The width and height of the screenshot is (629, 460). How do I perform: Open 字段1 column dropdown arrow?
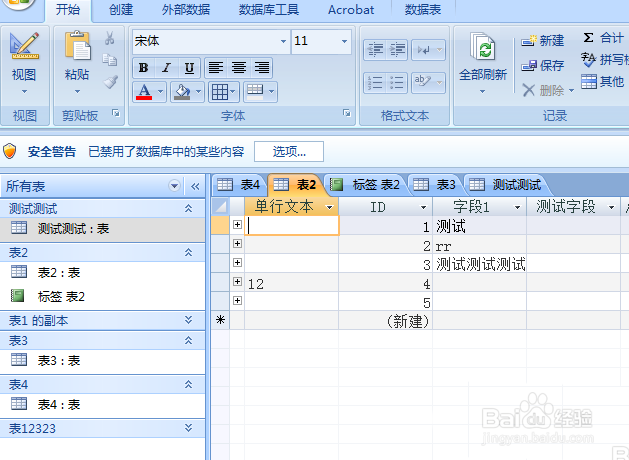pyautogui.click(x=517, y=207)
